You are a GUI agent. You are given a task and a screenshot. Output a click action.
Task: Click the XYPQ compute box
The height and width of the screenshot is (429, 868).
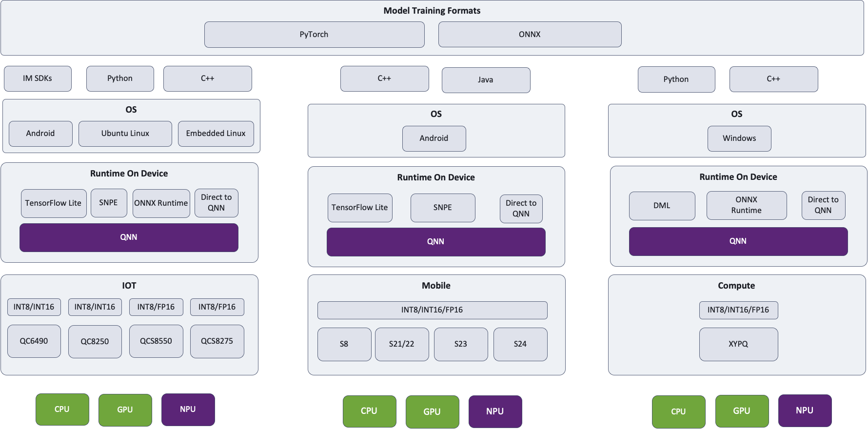[x=738, y=344]
